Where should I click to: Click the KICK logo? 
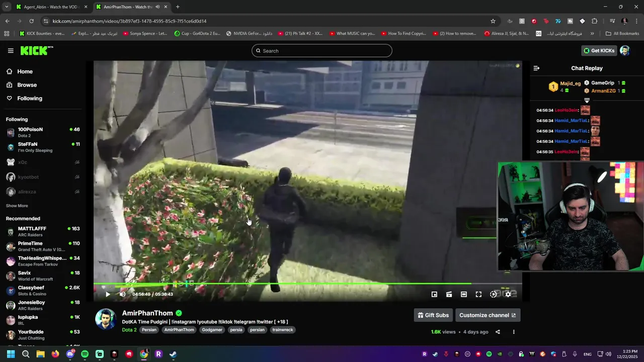coord(36,50)
